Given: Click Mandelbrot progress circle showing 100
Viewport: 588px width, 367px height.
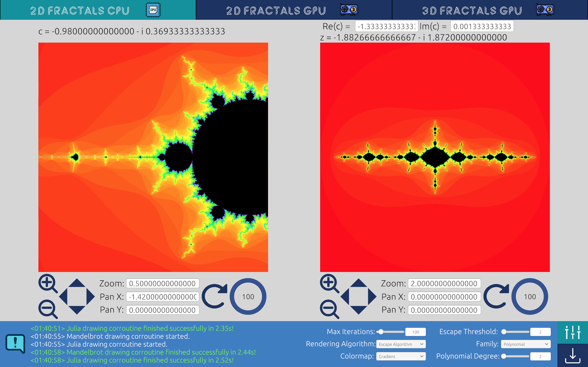Looking at the screenshot, I should tap(248, 297).
